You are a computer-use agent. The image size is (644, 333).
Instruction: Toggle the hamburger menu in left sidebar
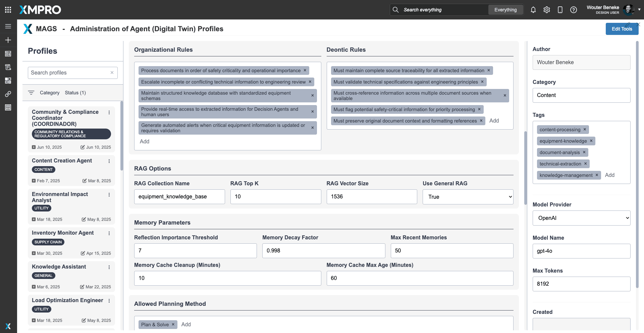pyautogui.click(x=8, y=27)
